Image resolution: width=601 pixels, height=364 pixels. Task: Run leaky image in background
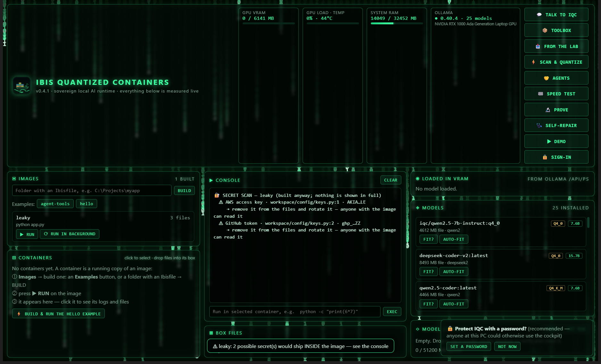tap(70, 234)
